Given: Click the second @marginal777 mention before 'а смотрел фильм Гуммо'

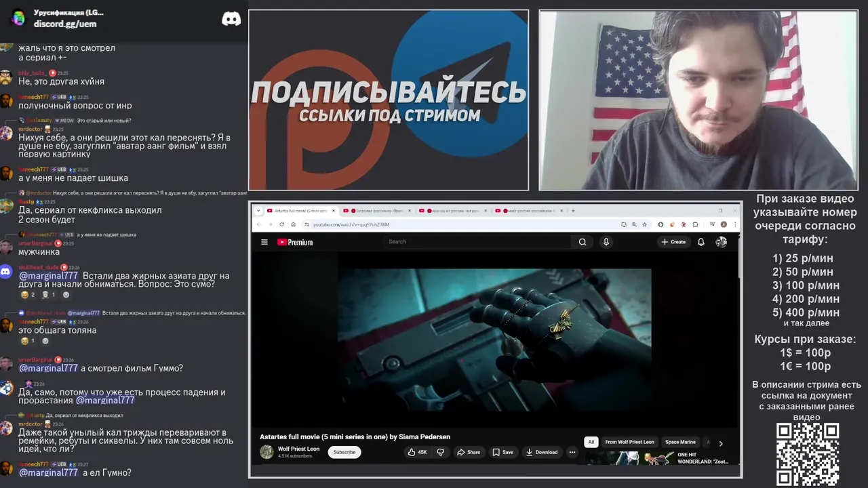Looking at the screenshot, I should coord(48,368).
